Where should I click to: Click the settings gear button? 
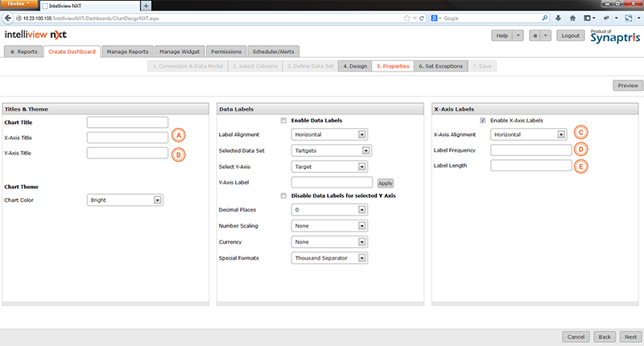(x=535, y=35)
